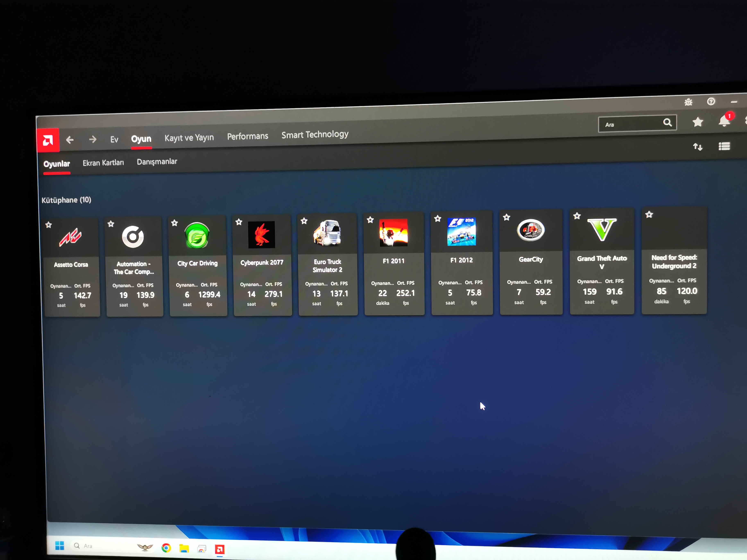The image size is (747, 560).
Task: Switch to the Performans tab
Action: [x=248, y=136]
